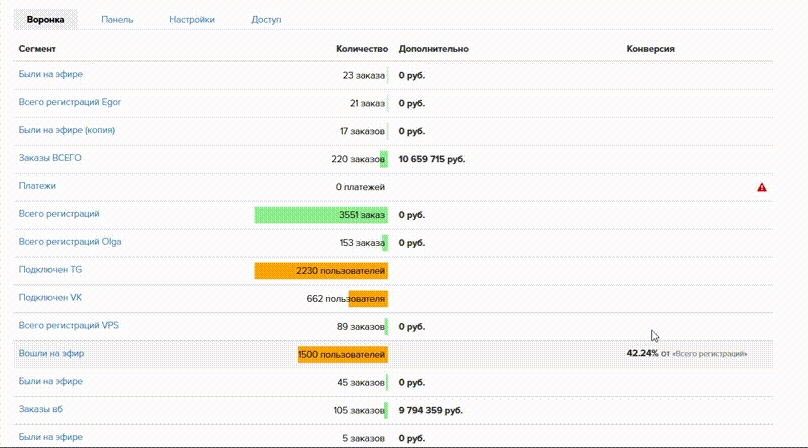Click the Подключен TG segment link
Screen dimensions: 808x448
click(x=50, y=269)
